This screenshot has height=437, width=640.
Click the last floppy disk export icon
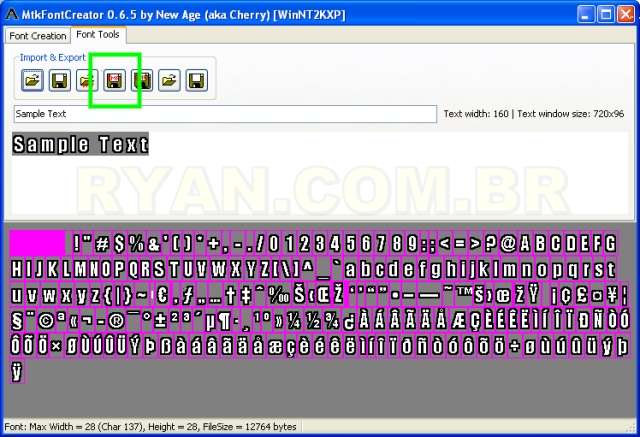pos(197,80)
